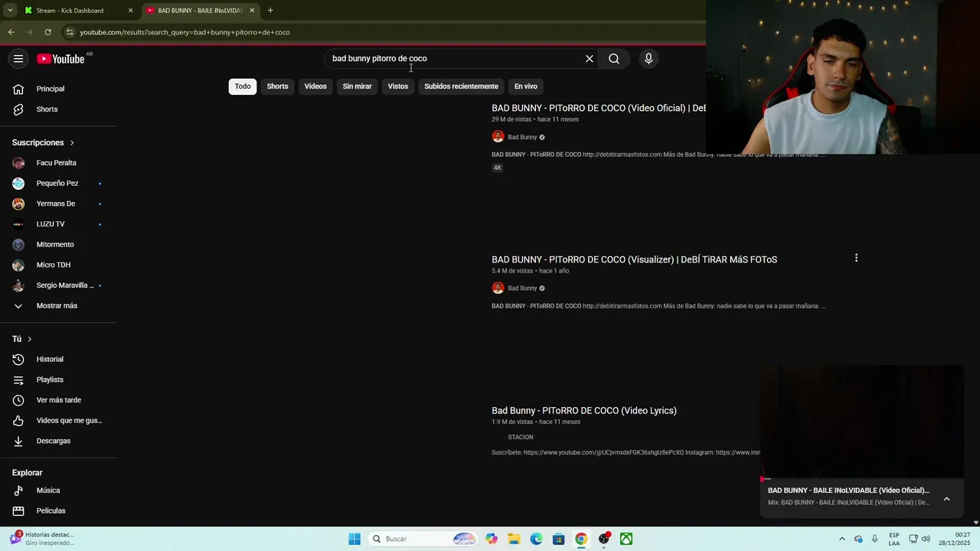This screenshot has height=551, width=980.
Task: Open volume control in system tray
Action: click(927, 539)
